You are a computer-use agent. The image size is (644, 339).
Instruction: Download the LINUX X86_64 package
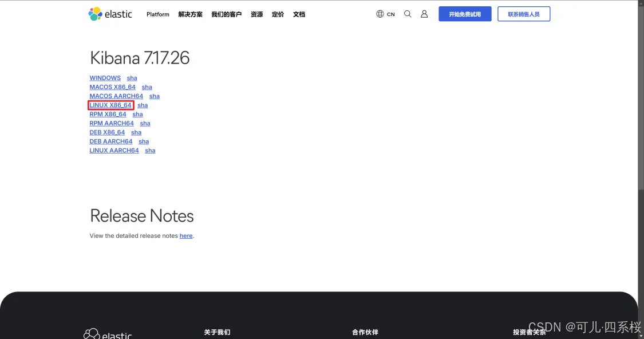pos(110,105)
